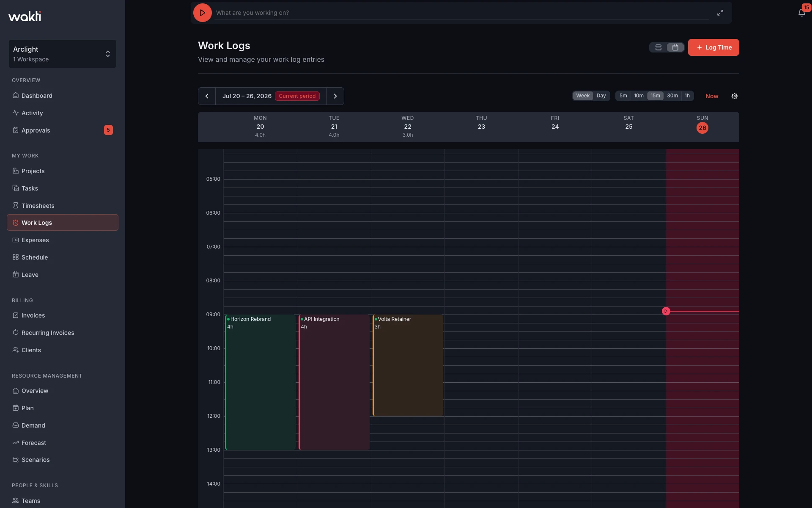Go to the previous week period
812x508 pixels.
tap(207, 96)
